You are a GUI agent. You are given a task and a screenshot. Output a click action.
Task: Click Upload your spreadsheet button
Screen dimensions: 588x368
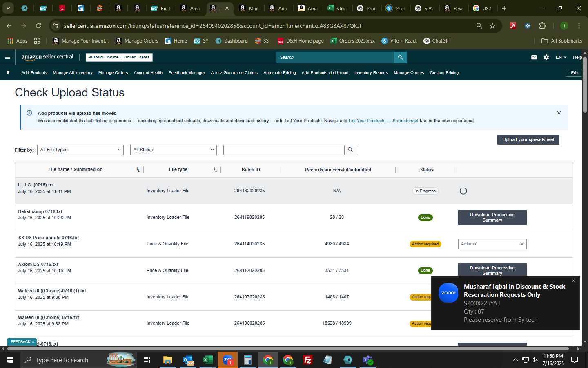click(x=528, y=139)
